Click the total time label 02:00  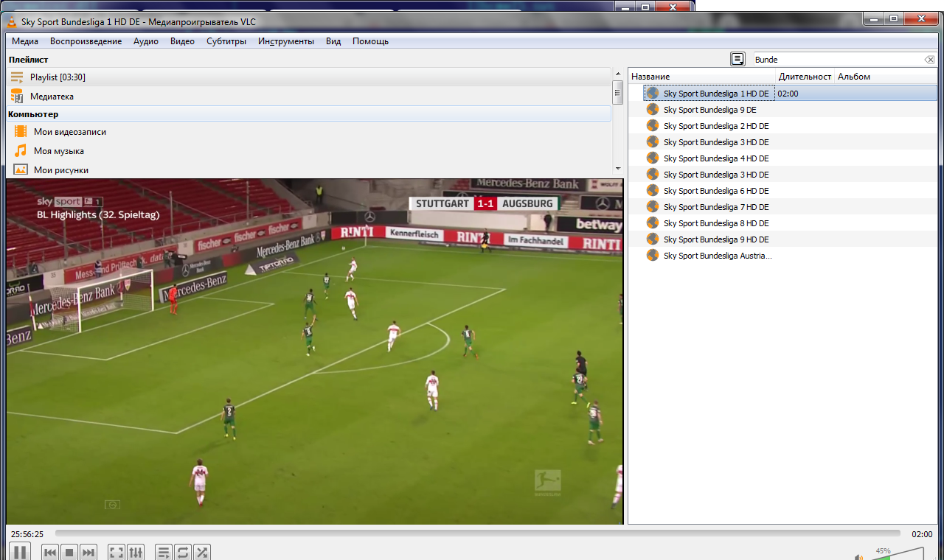923,534
